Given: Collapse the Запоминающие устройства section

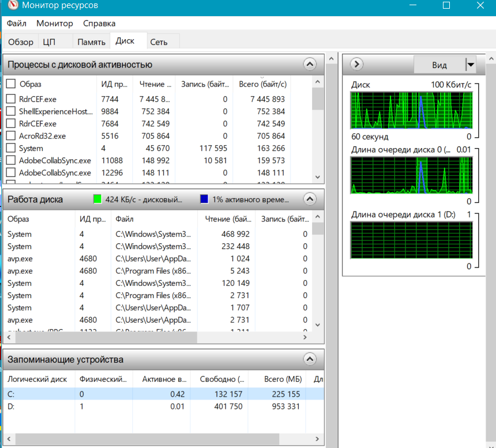Looking at the screenshot, I should click(x=310, y=360).
